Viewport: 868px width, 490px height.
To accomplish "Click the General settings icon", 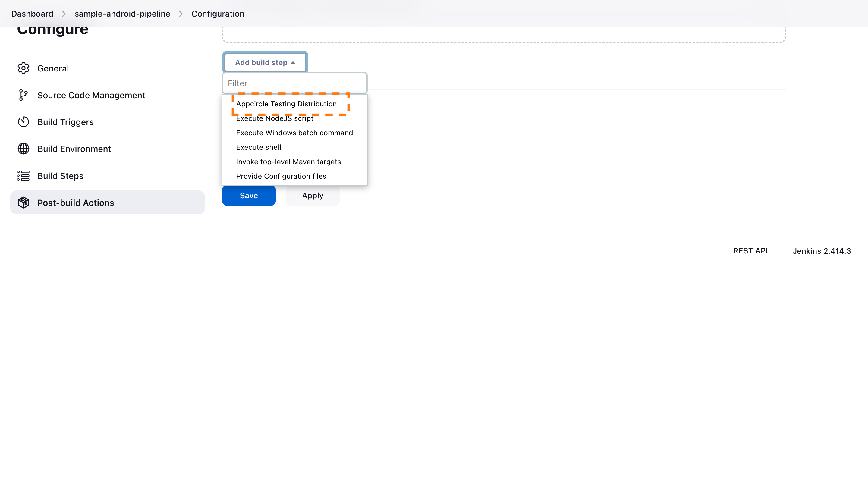I will [x=23, y=68].
